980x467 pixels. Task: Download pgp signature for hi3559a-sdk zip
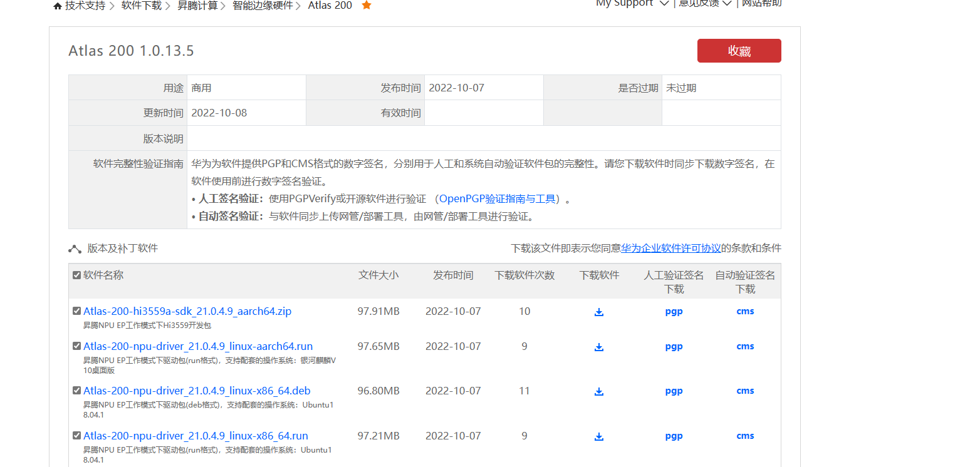tap(674, 312)
